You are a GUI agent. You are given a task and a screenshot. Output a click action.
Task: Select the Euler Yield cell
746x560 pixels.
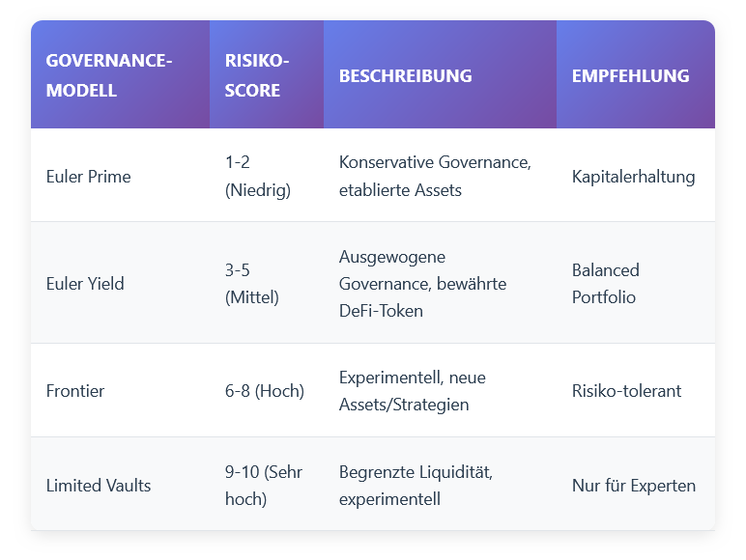click(85, 284)
